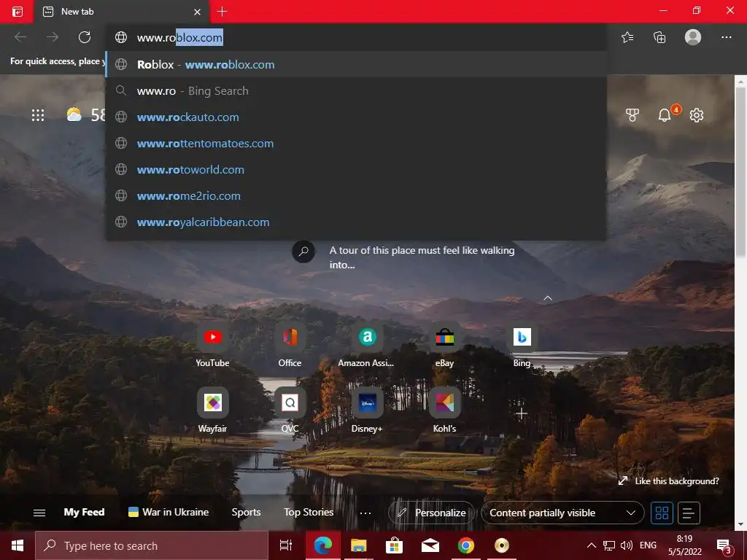The image size is (747, 560).
Task: Open the weather widget icon
Action: 74,114
